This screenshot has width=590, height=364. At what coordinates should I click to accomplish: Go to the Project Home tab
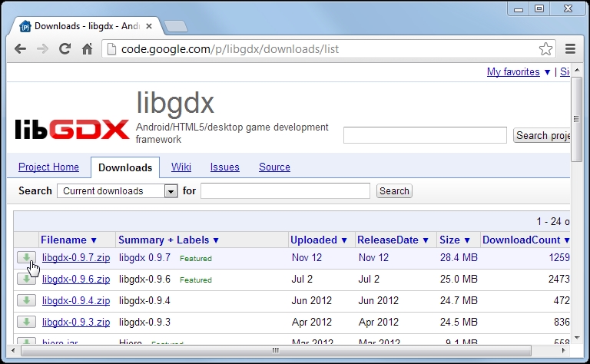[48, 167]
